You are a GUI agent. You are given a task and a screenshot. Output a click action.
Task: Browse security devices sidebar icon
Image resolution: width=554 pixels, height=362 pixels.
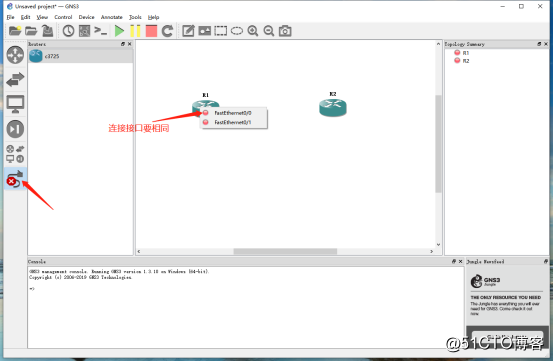click(15, 129)
